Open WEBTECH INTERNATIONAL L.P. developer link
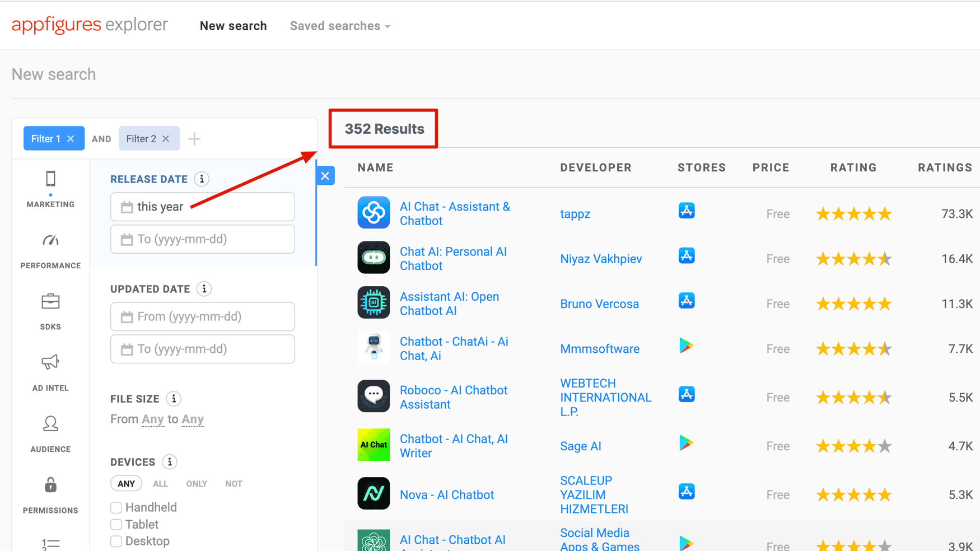This screenshot has width=980, height=551. pyautogui.click(x=605, y=398)
